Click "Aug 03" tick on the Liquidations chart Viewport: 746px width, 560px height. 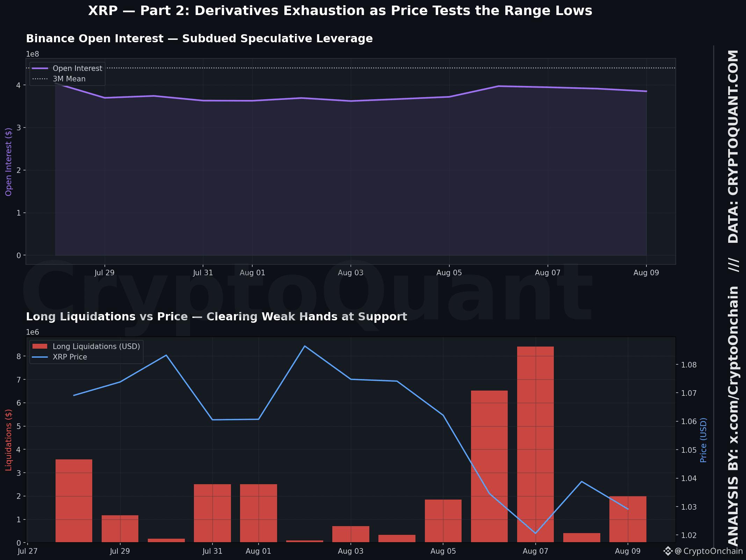point(351,551)
